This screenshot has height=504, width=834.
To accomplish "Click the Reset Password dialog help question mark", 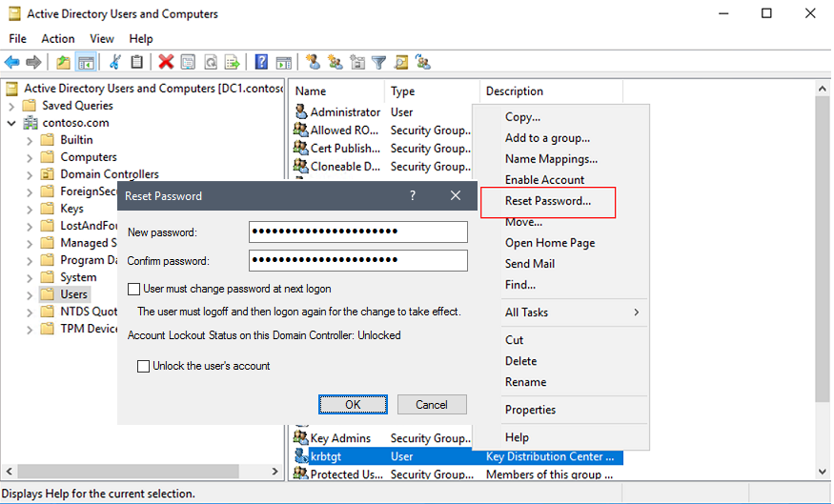I will (x=413, y=195).
